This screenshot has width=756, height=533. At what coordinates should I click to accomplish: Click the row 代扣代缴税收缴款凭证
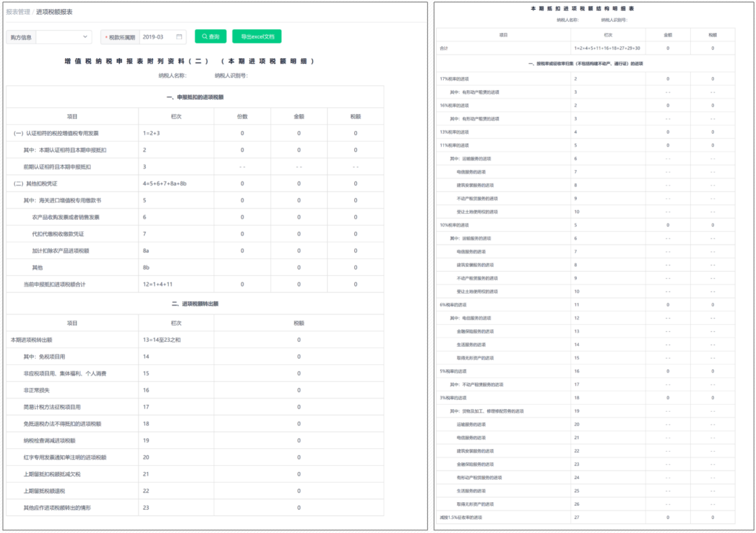[195, 234]
